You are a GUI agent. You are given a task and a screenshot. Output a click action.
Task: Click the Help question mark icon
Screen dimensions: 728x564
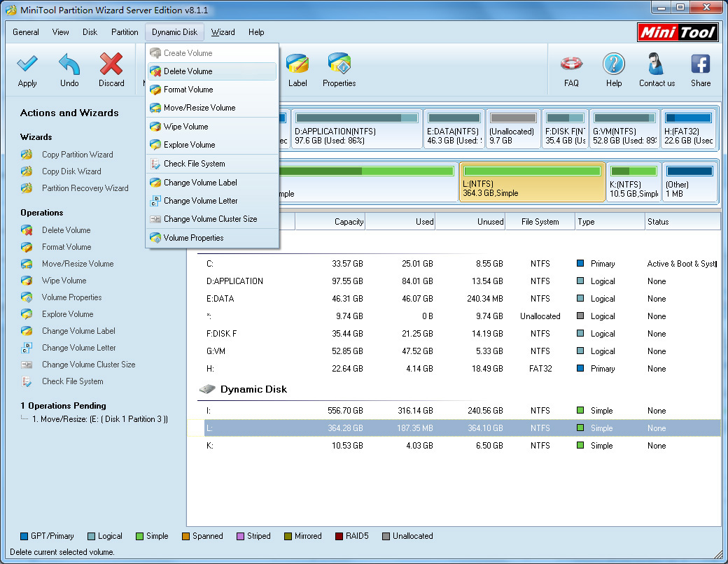614,64
